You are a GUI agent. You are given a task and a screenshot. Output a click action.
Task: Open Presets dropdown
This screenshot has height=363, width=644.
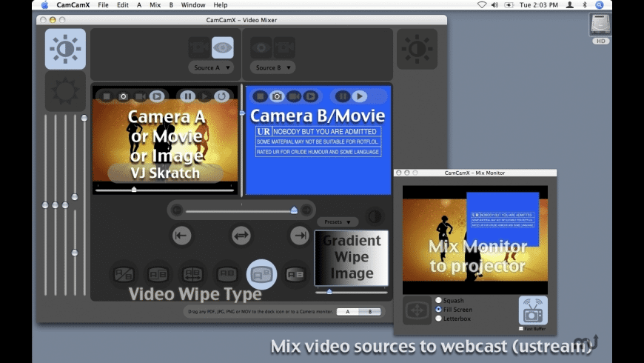(x=338, y=222)
